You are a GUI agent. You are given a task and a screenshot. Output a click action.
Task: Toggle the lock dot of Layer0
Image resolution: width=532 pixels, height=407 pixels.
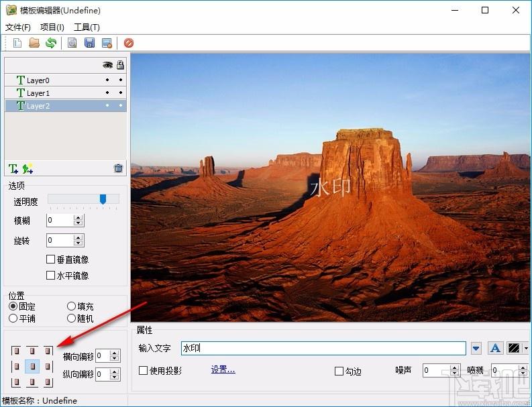[x=121, y=80]
